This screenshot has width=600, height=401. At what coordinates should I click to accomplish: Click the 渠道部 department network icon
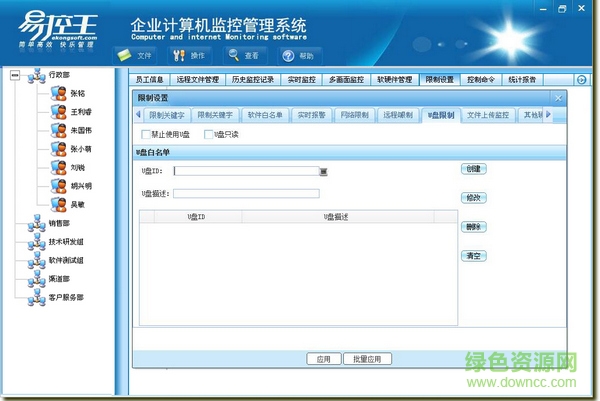click(37, 279)
